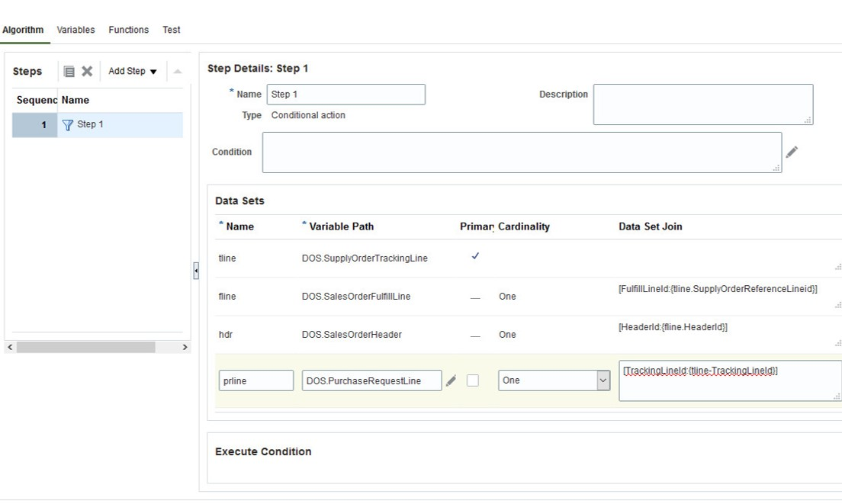
Task: Click the Sequence column header
Action: pyautogui.click(x=37, y=101)
